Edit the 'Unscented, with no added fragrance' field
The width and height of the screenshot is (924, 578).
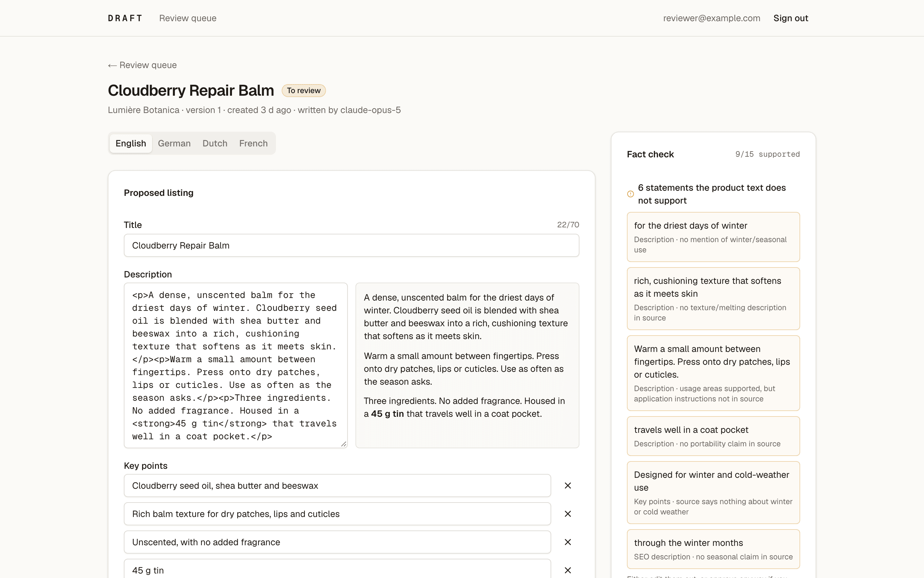tap(337, 542)
